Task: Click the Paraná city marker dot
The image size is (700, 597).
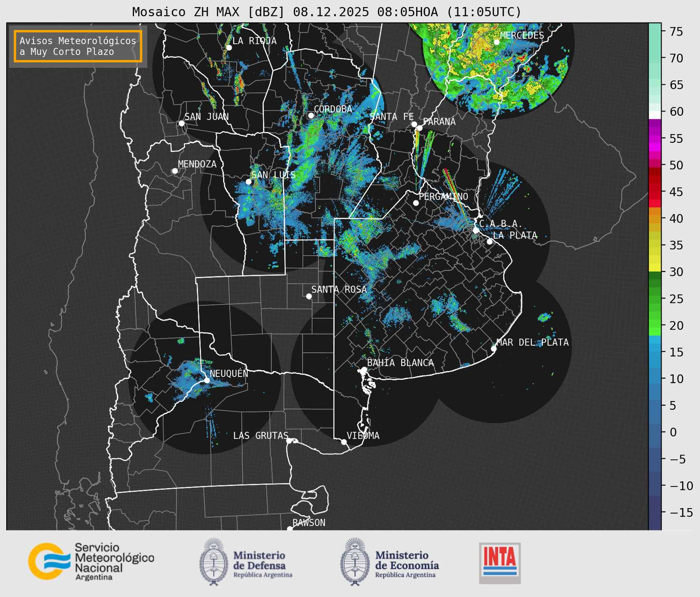Action: coord(420,128)
